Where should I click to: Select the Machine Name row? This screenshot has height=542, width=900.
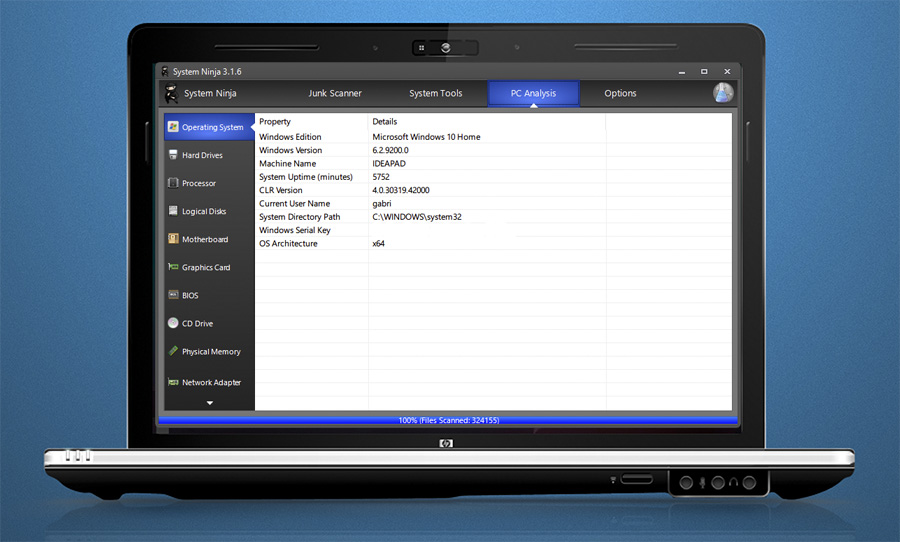[x=494, y=163]
